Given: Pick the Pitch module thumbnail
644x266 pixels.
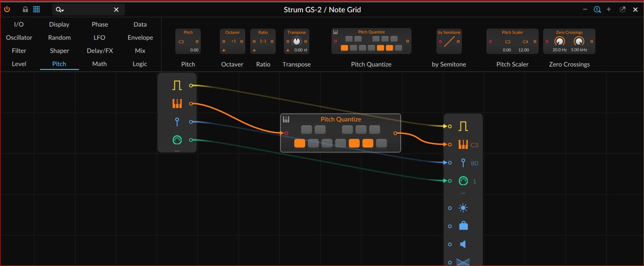Looking at the screenshot, I should tap(188, 41).
